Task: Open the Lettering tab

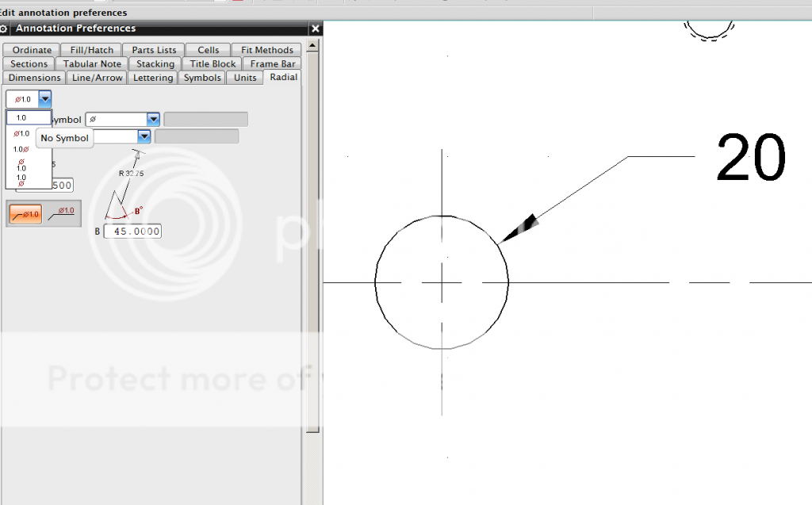Action: coord(153,78)
